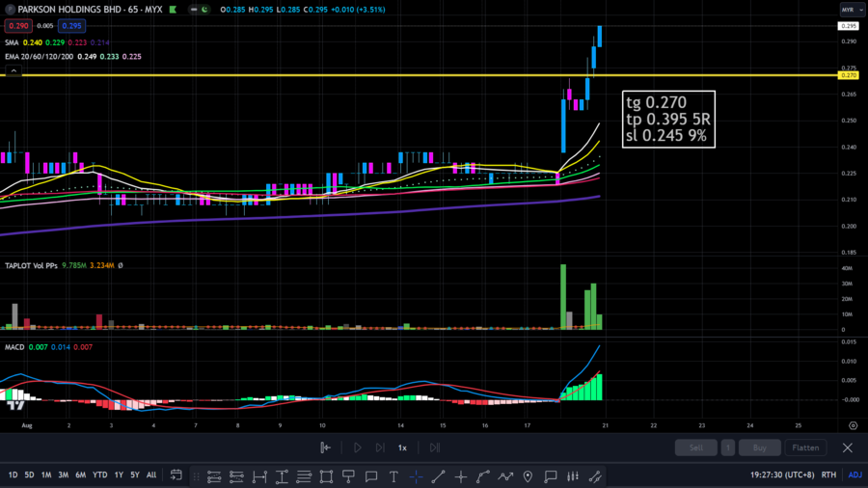Jump to real-time in replay bar

click(x=435, y=447)
